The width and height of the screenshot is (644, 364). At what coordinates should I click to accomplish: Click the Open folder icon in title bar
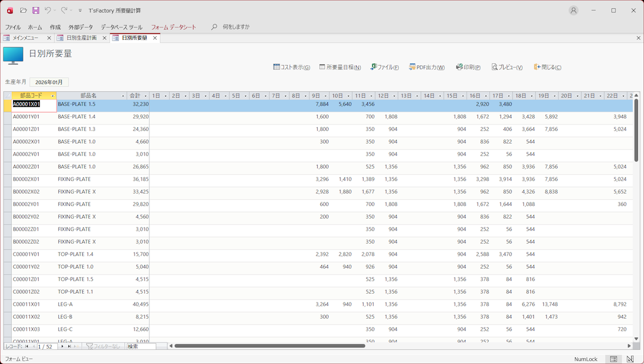pos(23,11)
